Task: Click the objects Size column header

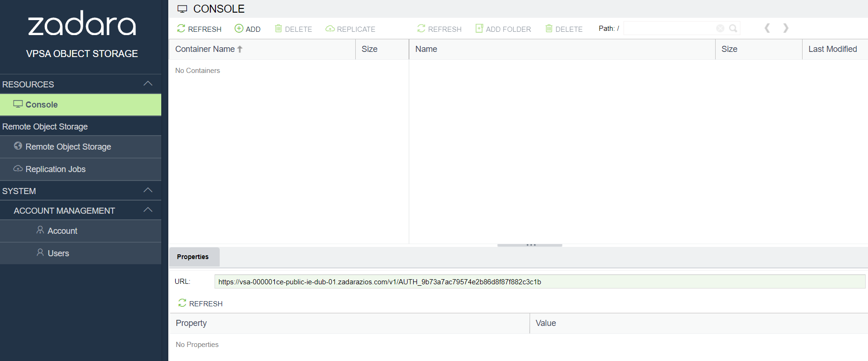Action: [x=759, y=49]
